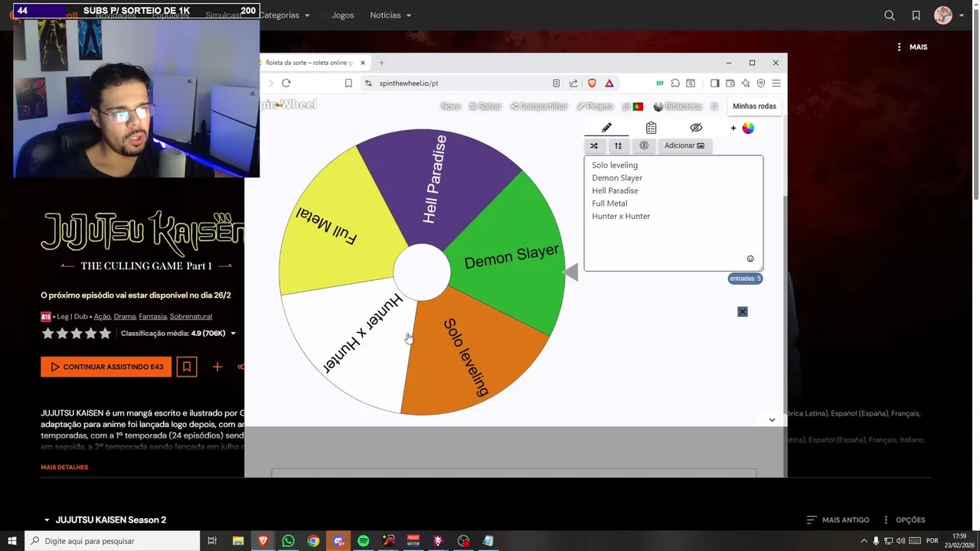Open the Biblioteca menu
This screenshot has width=980, height=551.
pyautogui.click(x=678, y=106)
